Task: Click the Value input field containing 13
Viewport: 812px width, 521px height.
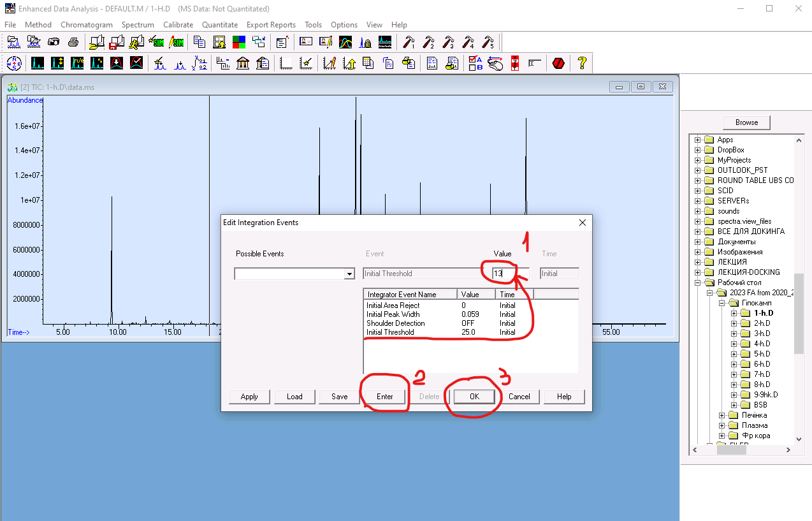Action: point(510,274)
